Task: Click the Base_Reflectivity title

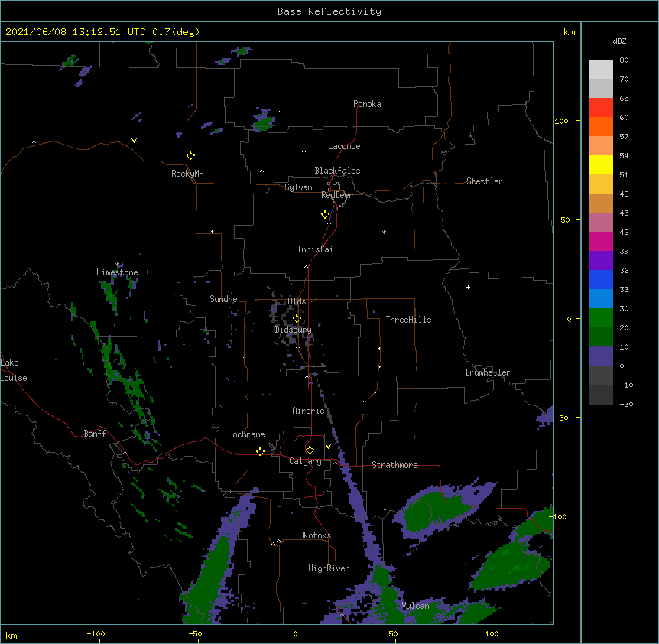Action: click(329, 11)
